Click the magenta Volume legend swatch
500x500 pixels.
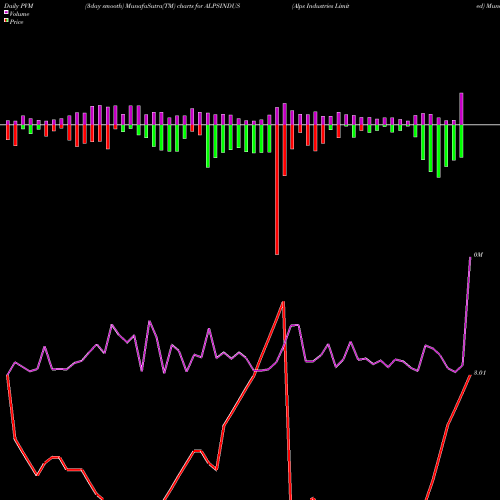point(6,12)
